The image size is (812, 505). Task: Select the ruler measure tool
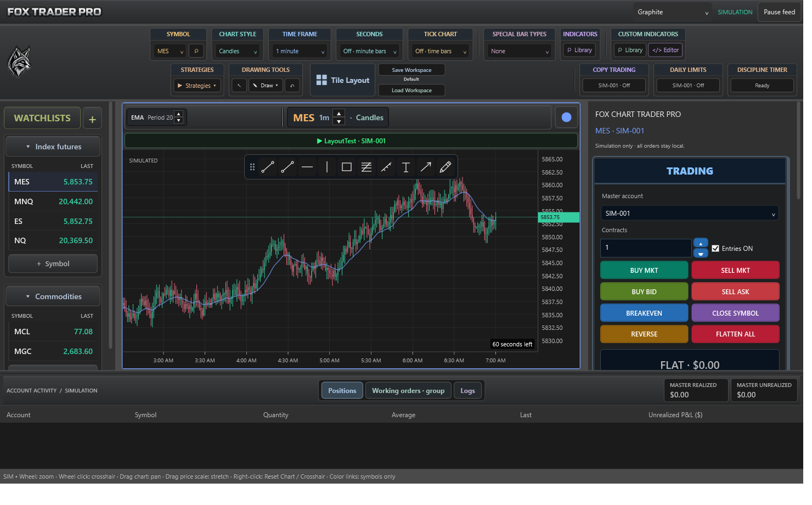[386, 167]
